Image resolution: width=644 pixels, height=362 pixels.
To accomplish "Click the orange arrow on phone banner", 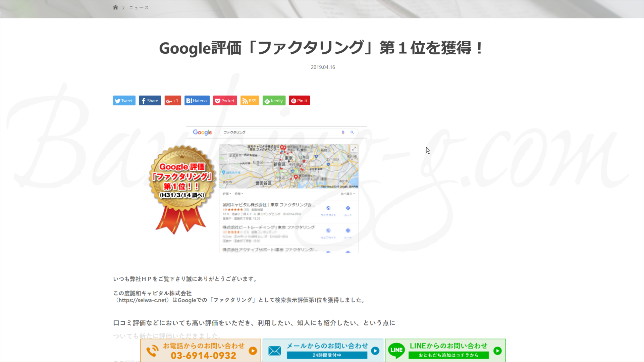I will pyautogui.click(x=253, y=351).
